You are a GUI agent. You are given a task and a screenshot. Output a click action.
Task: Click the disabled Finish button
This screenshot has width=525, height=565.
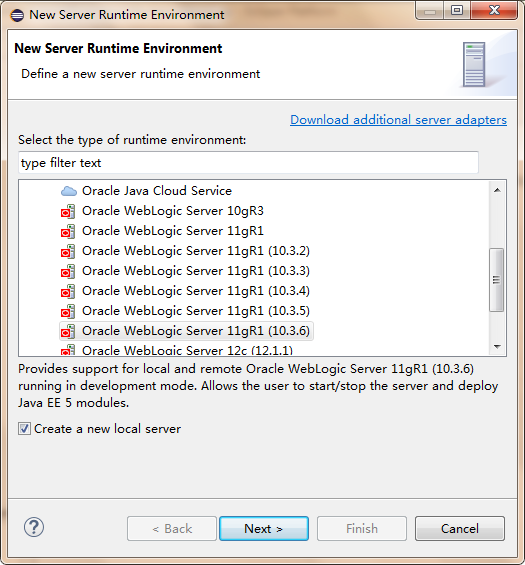click(x=362, y=529)
